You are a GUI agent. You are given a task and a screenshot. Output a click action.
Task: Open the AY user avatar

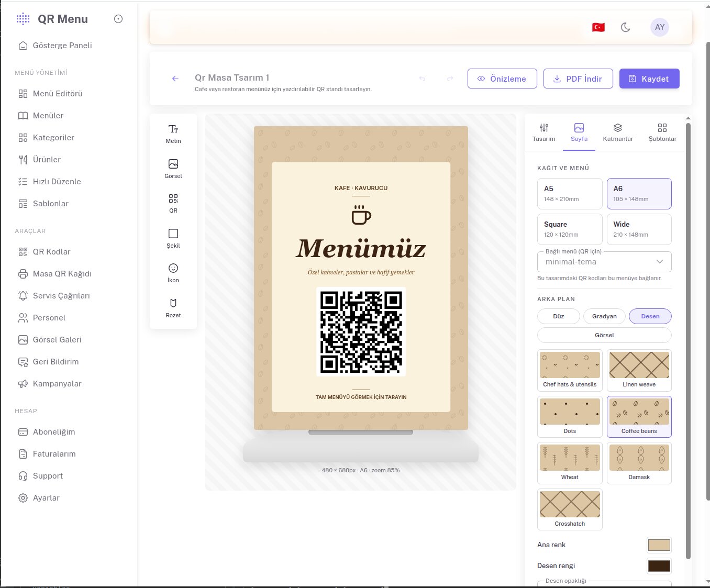(660, 27)
